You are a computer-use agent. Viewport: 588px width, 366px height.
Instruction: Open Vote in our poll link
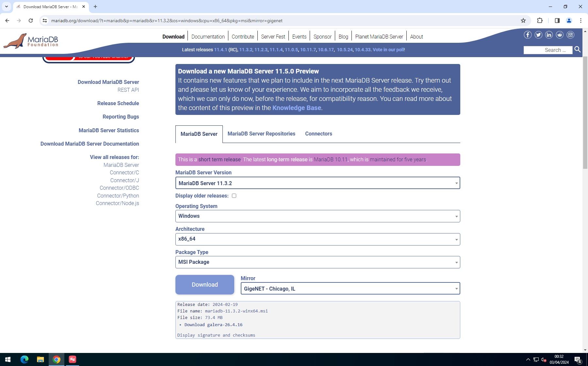pyautogui.click(x=388, y=50)
